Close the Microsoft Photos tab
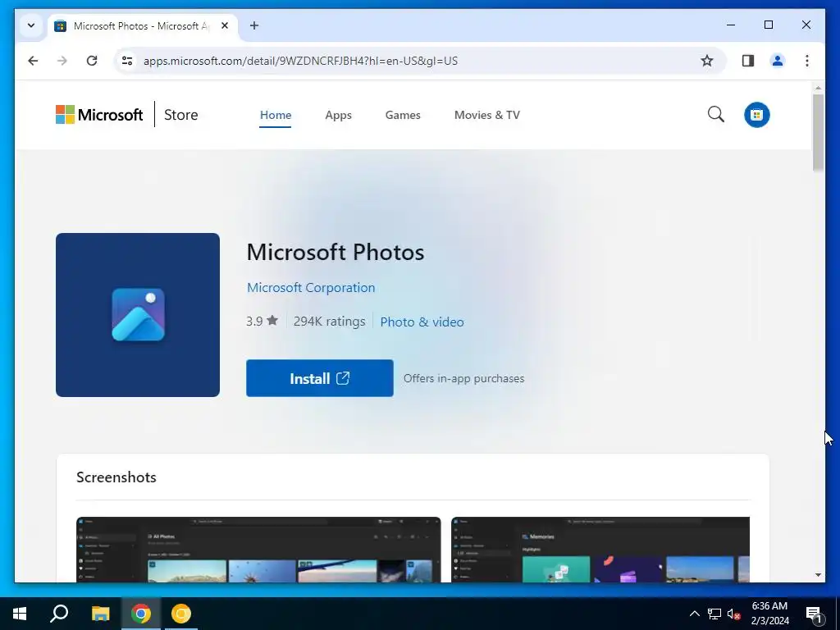This screenshot has height=630, width=840. (x=225, y=25)
